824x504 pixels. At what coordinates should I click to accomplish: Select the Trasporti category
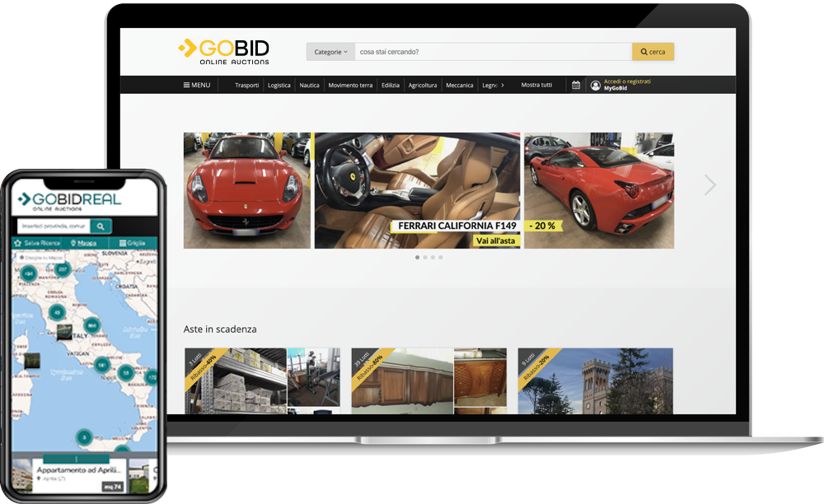247,85
